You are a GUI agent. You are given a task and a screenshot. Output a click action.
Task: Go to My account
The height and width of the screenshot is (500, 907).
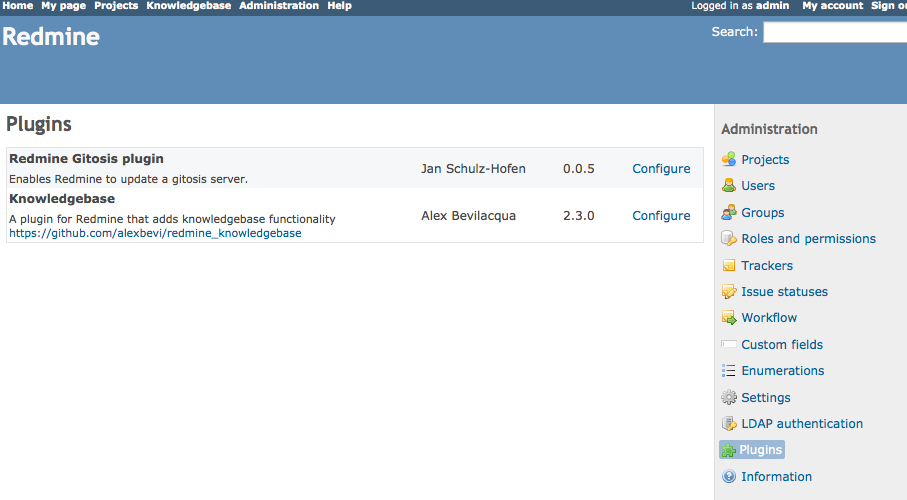click(x=832, y=6)
